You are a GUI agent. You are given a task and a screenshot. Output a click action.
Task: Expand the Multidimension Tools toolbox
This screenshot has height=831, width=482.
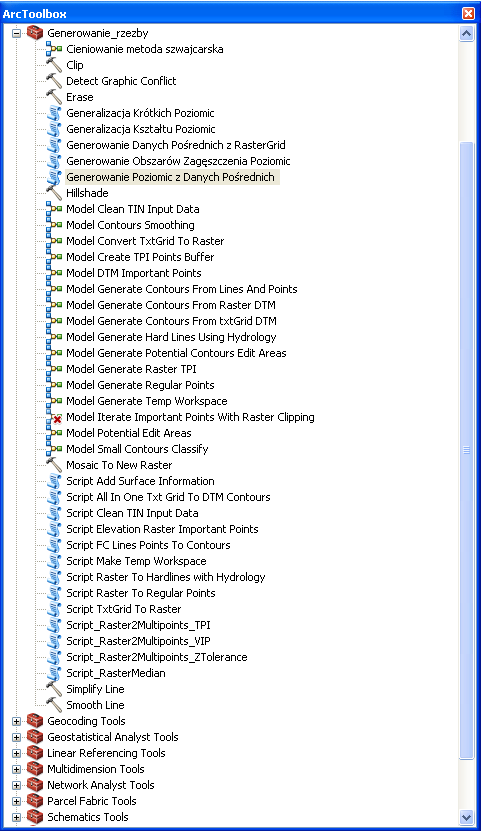coord(16,769)
